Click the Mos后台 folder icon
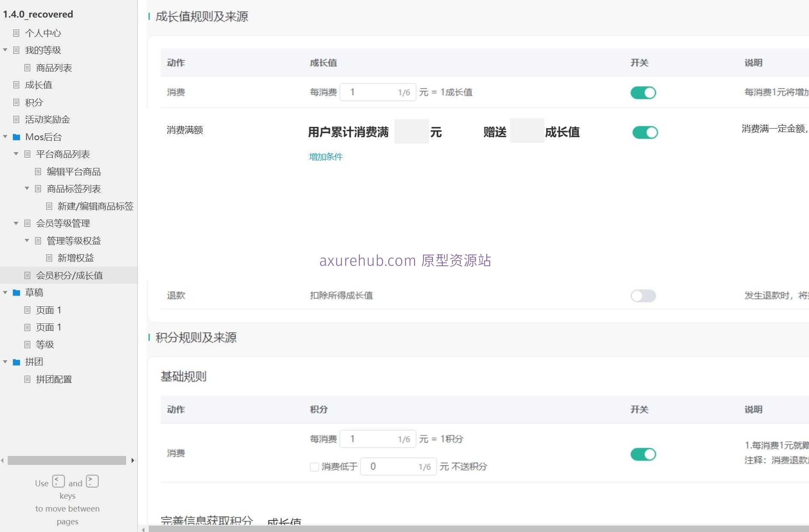809x532 pixels. pos(17,137)
